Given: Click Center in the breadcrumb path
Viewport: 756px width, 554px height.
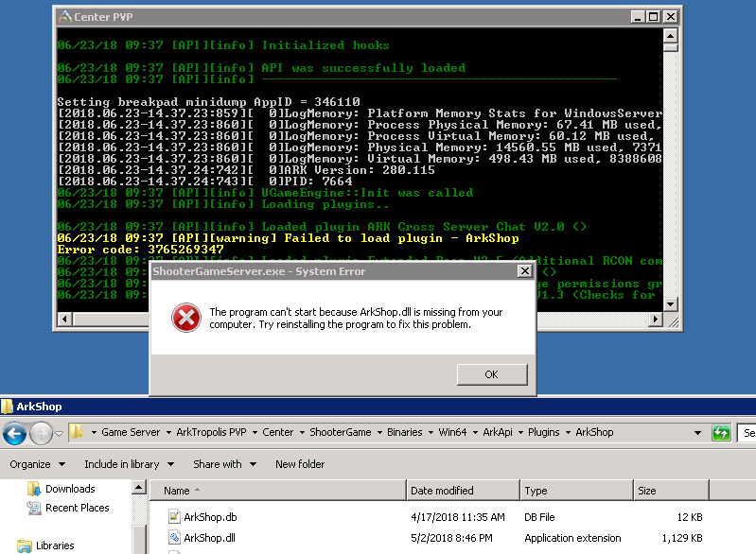Looking at the screenshot, I should (x=278, y=432).
